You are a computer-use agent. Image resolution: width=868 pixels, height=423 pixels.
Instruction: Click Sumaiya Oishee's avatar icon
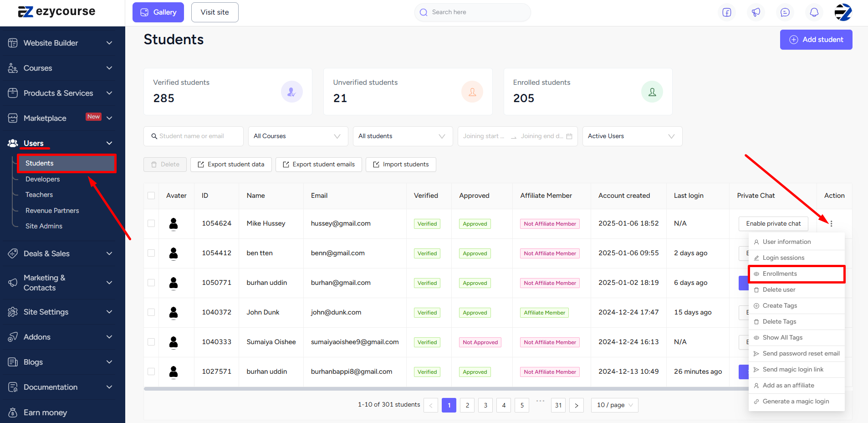click(174, 342)
